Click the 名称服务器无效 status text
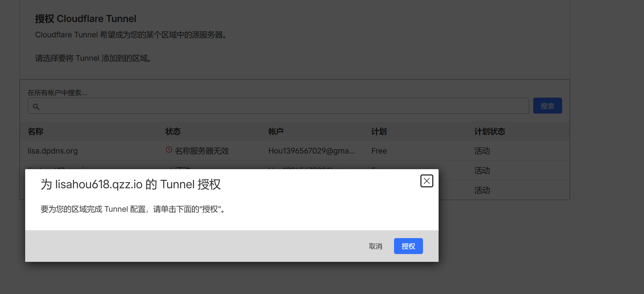Screen dimensions: 644x294 202,151
